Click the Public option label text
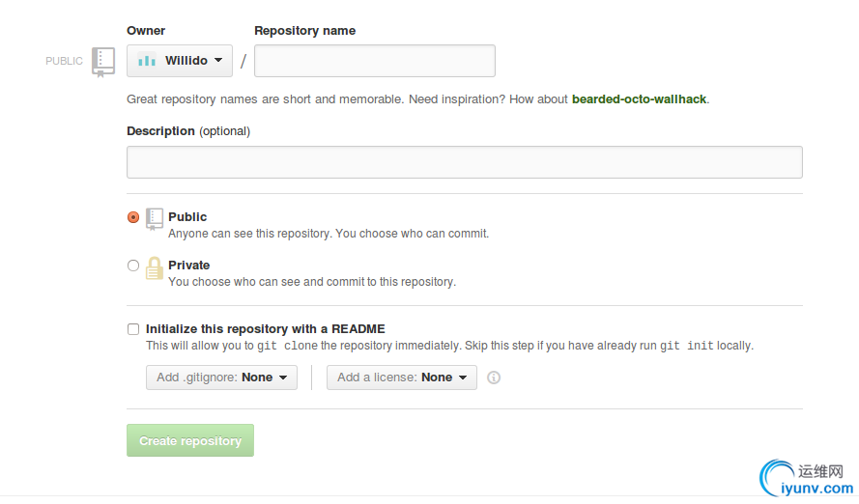 pos(187,217)
